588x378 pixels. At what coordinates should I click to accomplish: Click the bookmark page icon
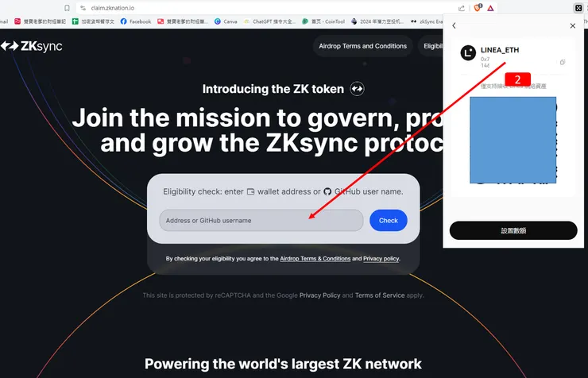point(67,8)
